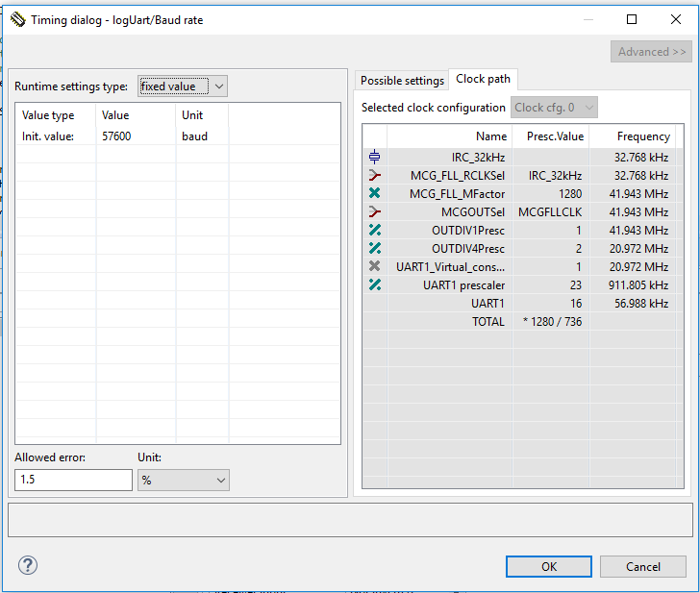Click the Presc.Value column header
Image resolution: width=700 pixels, height=593 pixels.
pos(551,136)
